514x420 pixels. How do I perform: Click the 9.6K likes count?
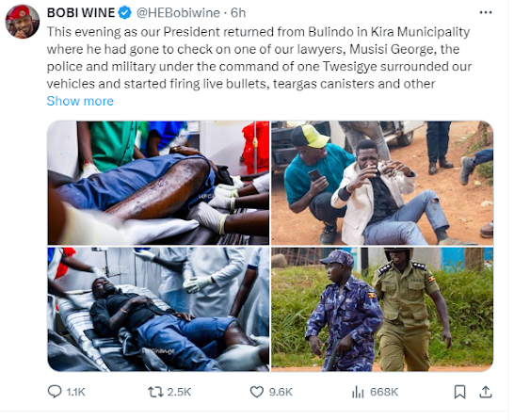click(281, 392)
